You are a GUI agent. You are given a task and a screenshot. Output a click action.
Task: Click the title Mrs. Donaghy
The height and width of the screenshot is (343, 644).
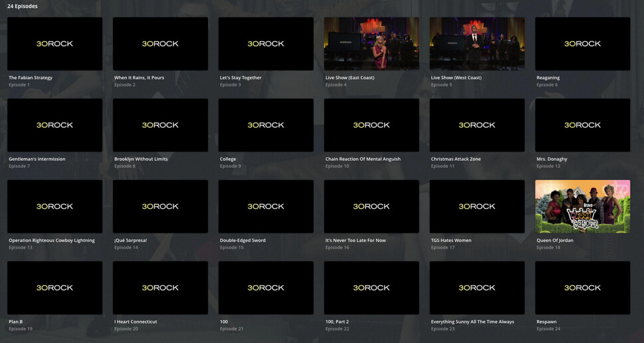click(552, 159)
